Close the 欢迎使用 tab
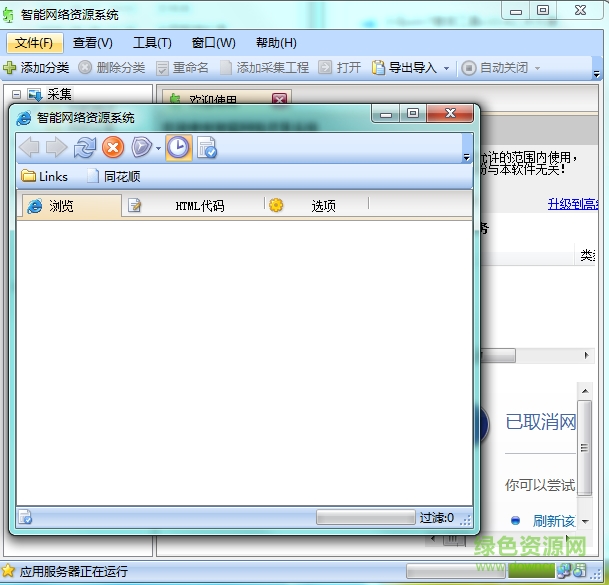 [x=280, y=99]
